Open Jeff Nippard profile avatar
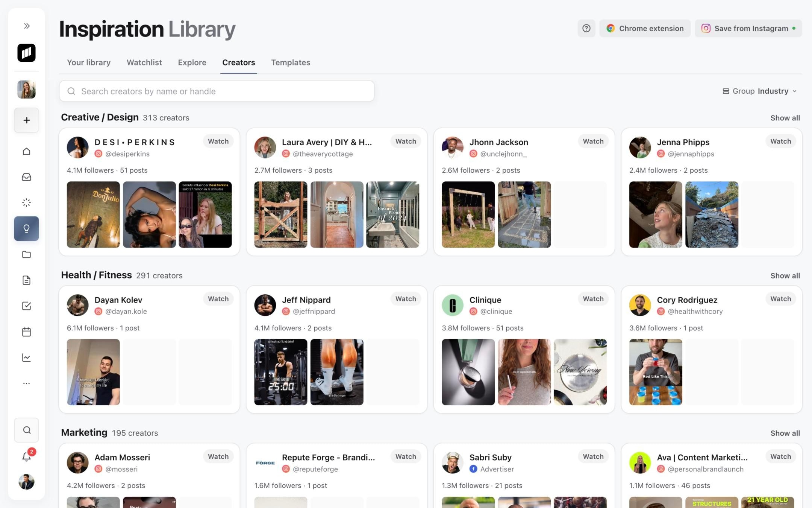This screenshot has width=812, height=508. [x=265, y=305]
